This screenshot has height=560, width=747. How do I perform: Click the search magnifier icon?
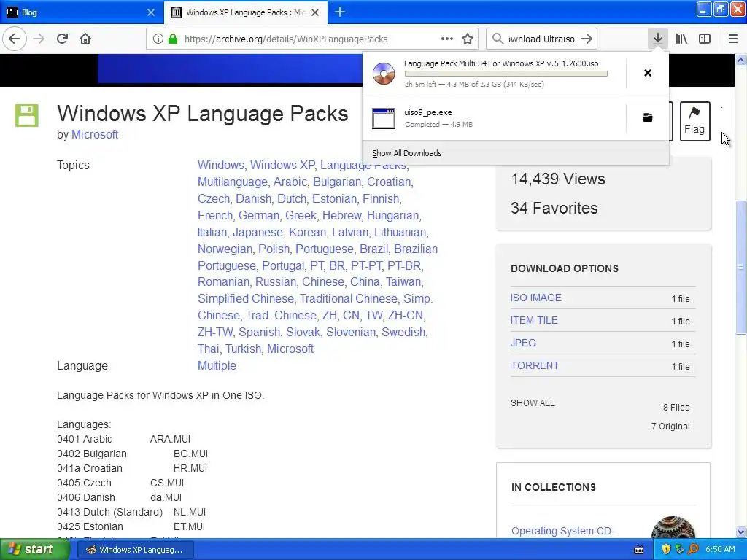pos(498,39)
